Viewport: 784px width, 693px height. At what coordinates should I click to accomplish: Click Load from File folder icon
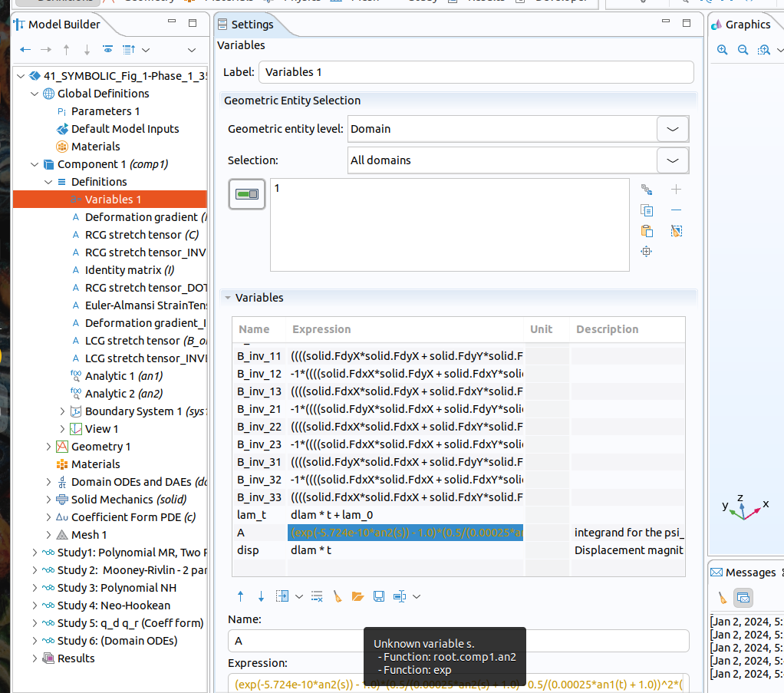coord(357,596)
